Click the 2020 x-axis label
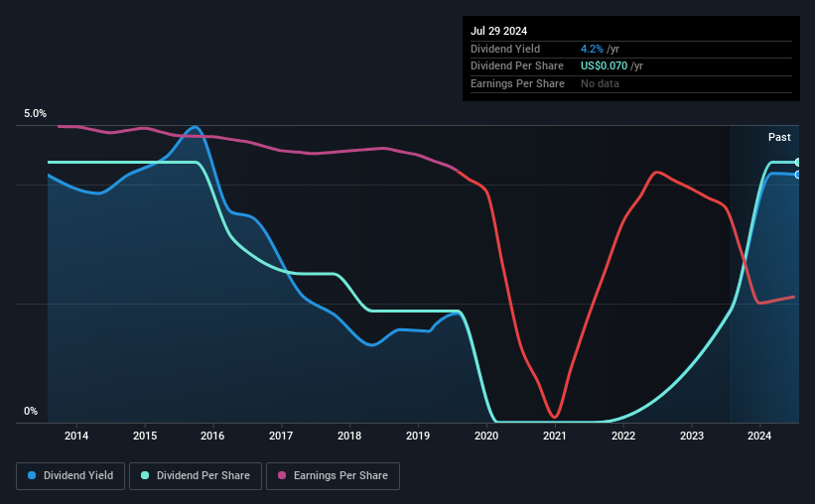The width and height of the screenshot is (815, 504). point(486,436)
